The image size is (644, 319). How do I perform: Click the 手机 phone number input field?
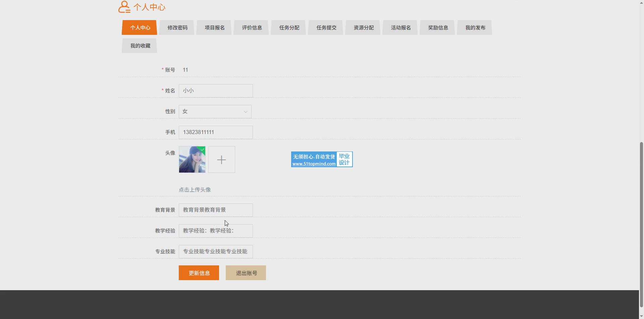click(x=215, y=132)
